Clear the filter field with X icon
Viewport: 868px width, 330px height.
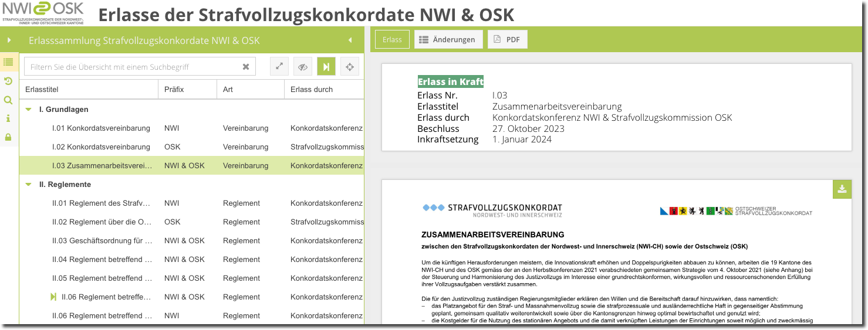246,67
